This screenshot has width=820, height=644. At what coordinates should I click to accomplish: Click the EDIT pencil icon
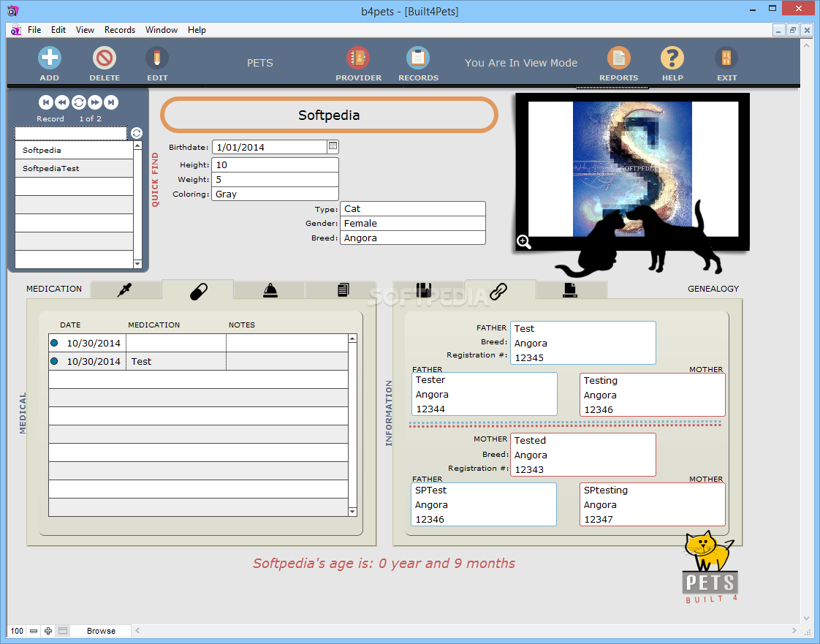coord(157,58)
